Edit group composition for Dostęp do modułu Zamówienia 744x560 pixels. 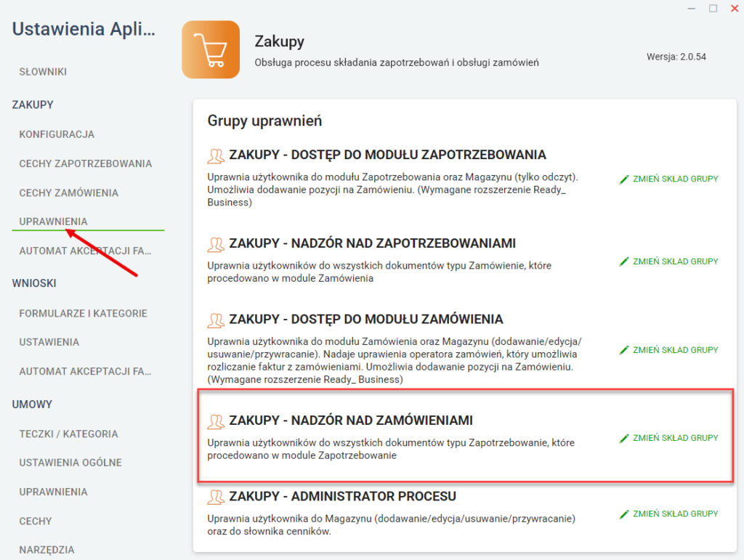click(x=668, y=350)
